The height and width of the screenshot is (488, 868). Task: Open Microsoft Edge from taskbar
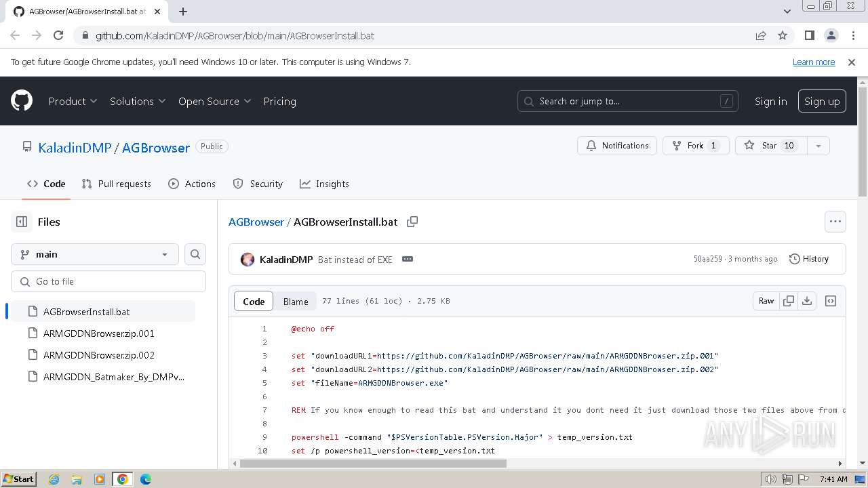(x=146, y=479)
